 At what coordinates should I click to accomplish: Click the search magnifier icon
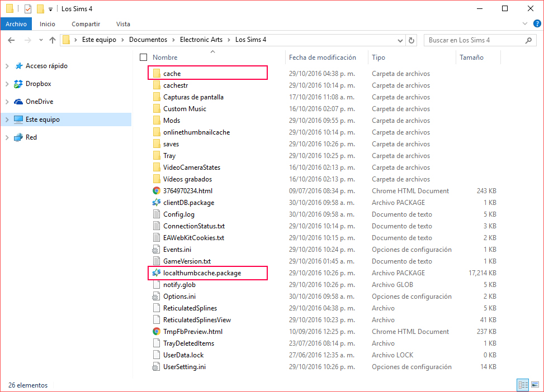point(528,40)
